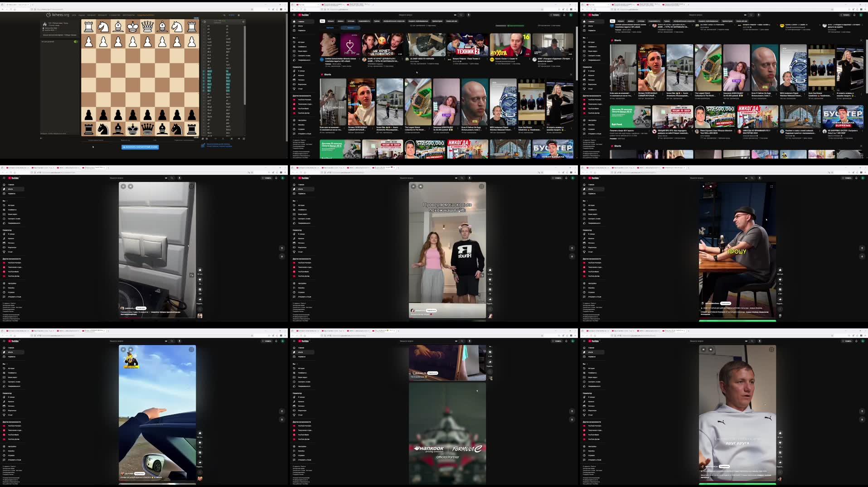Open fullscreen on the light switch Short
868x487 pixels.
coord(191,186)
